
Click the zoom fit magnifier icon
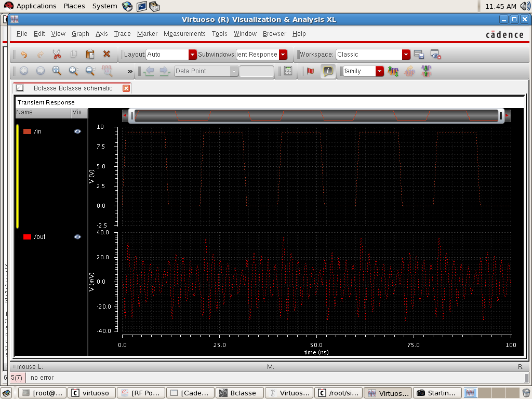point(57,71)
